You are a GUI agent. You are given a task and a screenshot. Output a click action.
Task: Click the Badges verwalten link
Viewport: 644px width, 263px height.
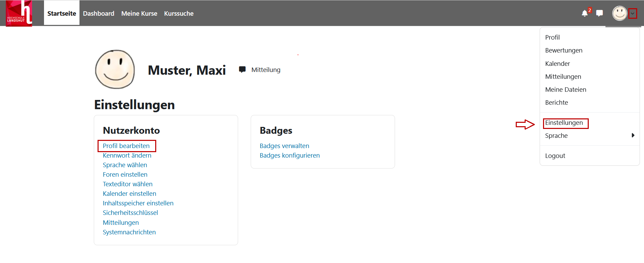coord(284,146)
